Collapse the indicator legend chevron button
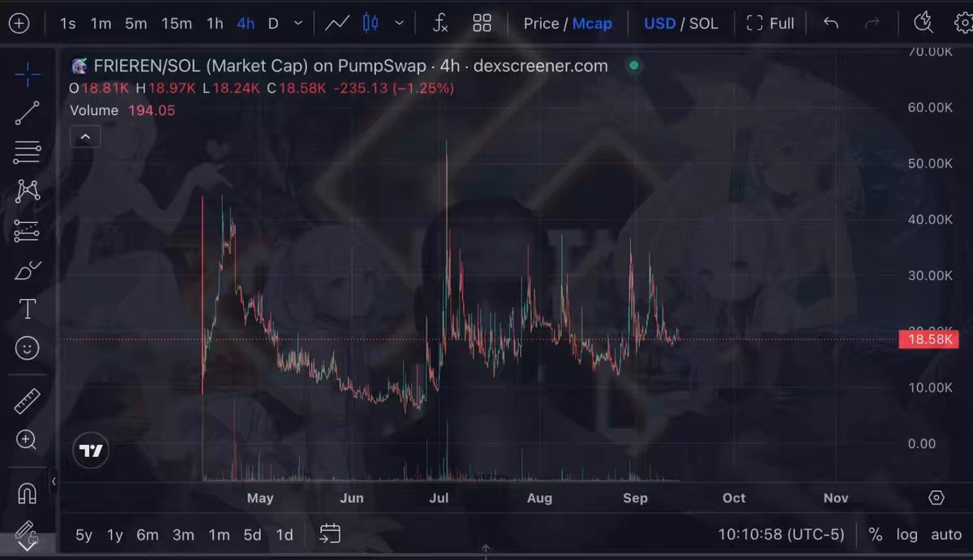The height and width of the screenshot is (560, 973). [x=85, y=137]
